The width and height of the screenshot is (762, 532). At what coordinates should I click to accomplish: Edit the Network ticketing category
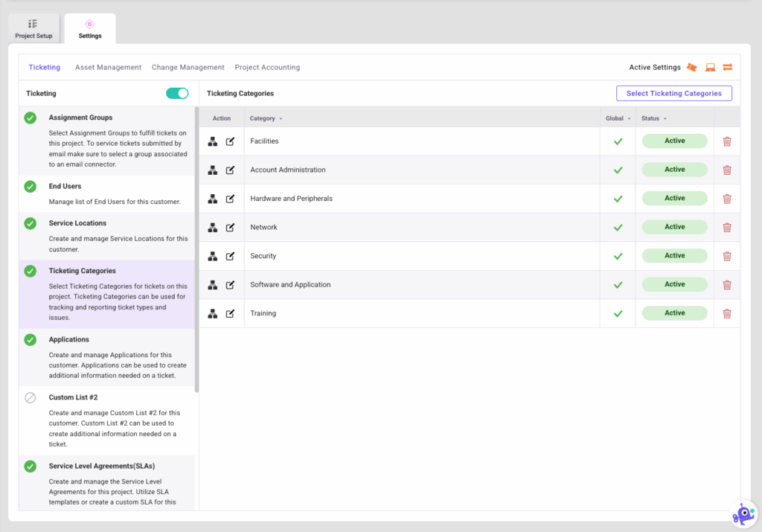[232, 227]
